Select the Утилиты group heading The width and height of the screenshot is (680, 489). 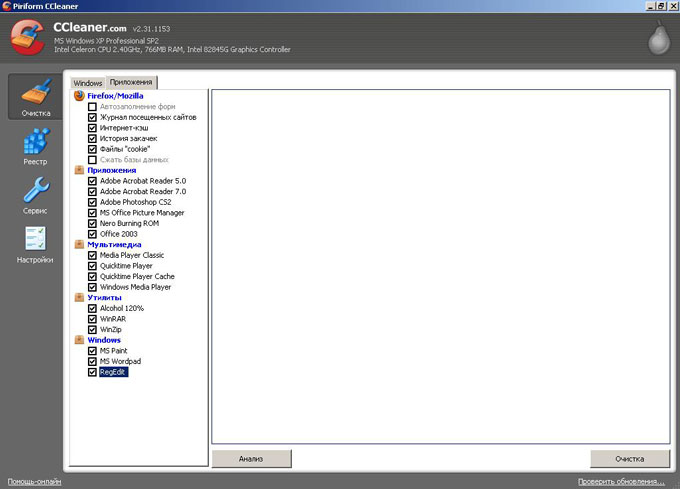105,297
